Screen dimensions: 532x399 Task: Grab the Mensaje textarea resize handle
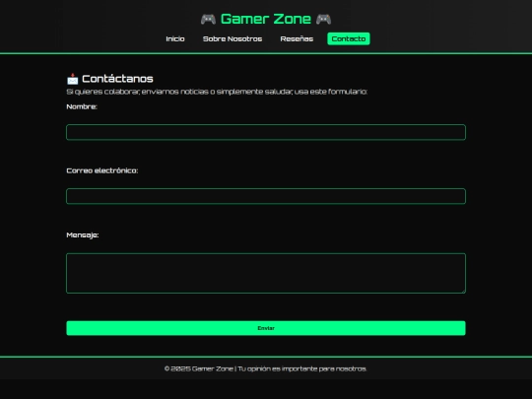click(x=463, y=291)
